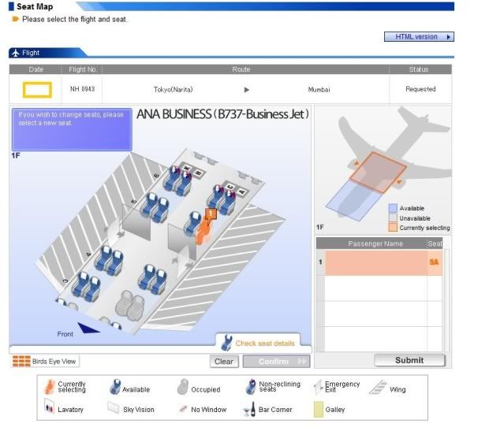Click the yellow date box
Screen dimensions: 504x431
tap(37, 90)
